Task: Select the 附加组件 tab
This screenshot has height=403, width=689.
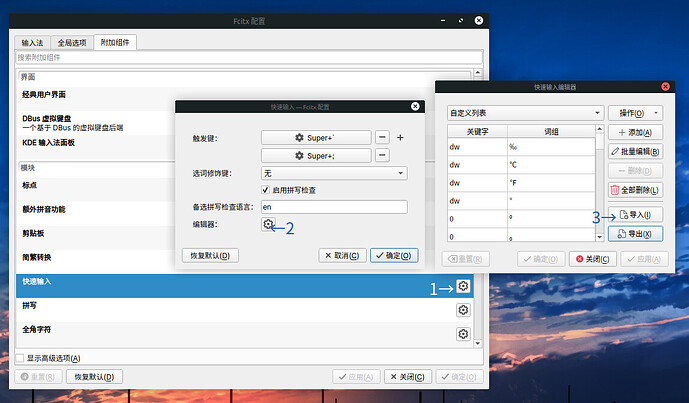Action: [115, 42]
